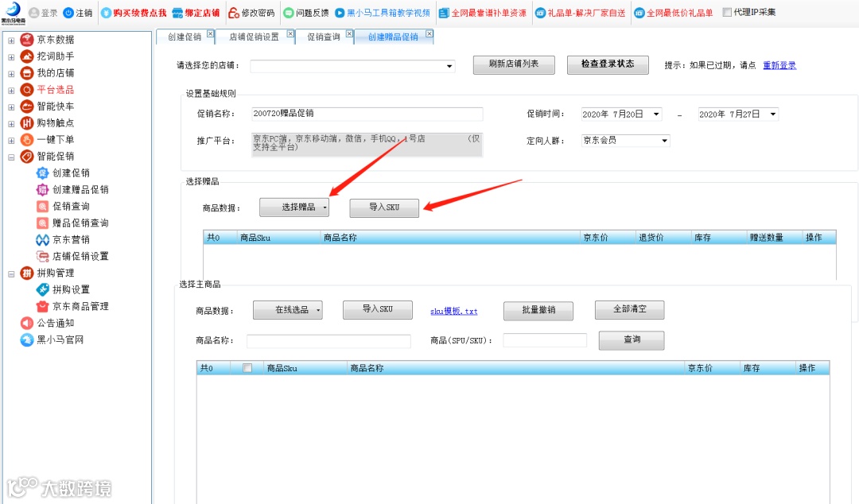Expand the 我的店铺 tree node

pos(11,73)
